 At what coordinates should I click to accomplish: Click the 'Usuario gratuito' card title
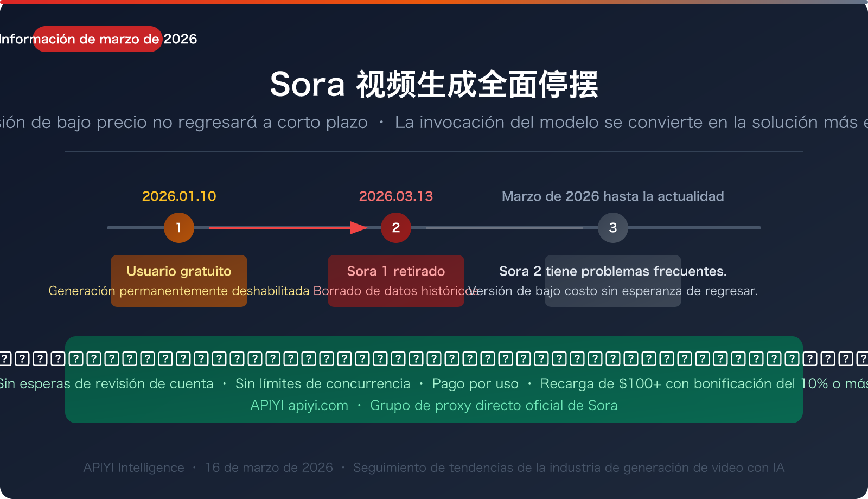click(x=179, y=271)
